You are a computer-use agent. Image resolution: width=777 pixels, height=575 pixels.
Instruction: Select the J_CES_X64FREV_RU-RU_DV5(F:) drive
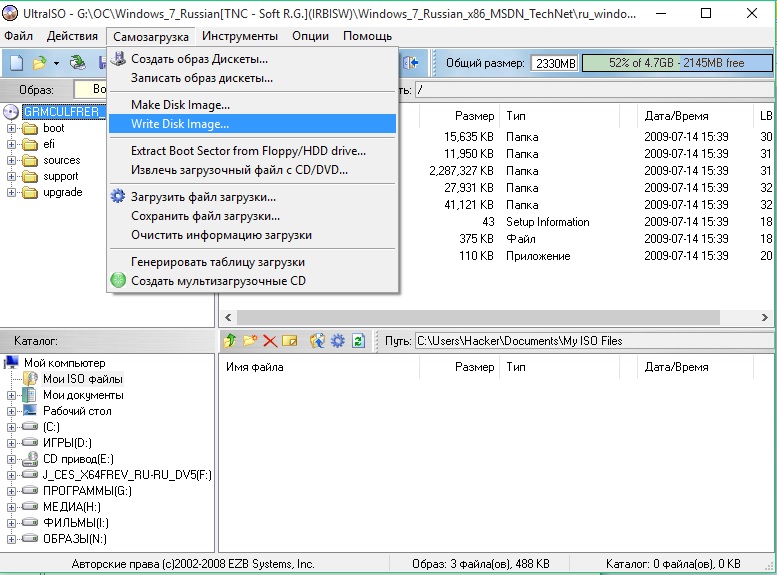click(x=127, y=475)
